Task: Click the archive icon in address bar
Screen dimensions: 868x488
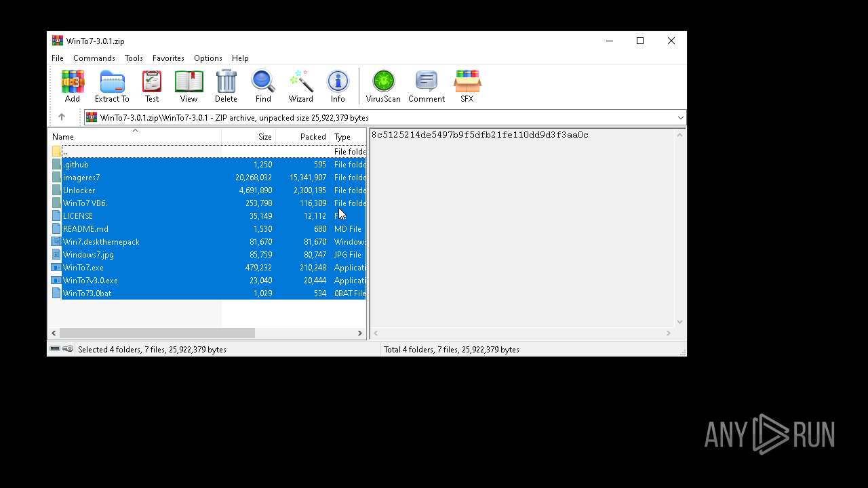Action: [92, 117]
